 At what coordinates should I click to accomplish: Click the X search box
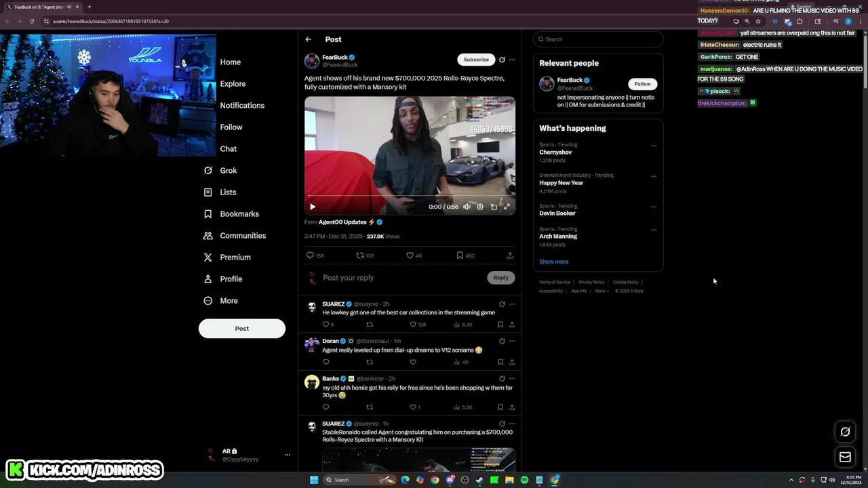[x=598, y=39]
